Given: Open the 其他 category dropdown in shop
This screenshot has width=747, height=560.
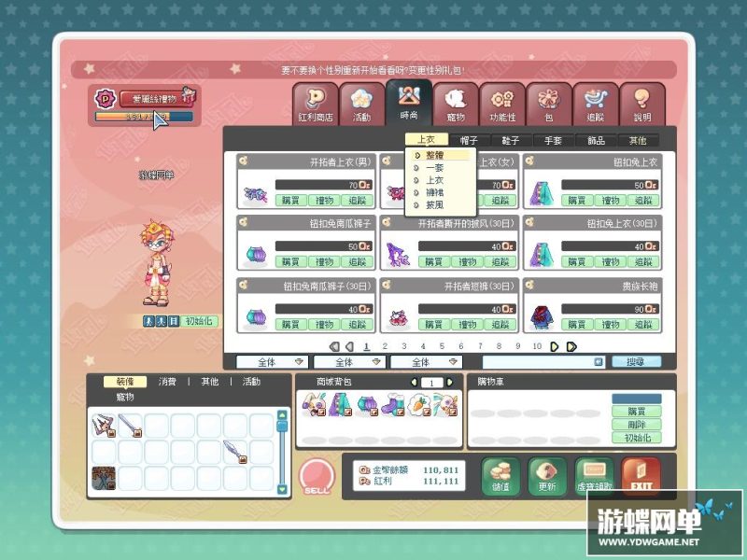Looking at the screenshot, I should click(638, 140).
